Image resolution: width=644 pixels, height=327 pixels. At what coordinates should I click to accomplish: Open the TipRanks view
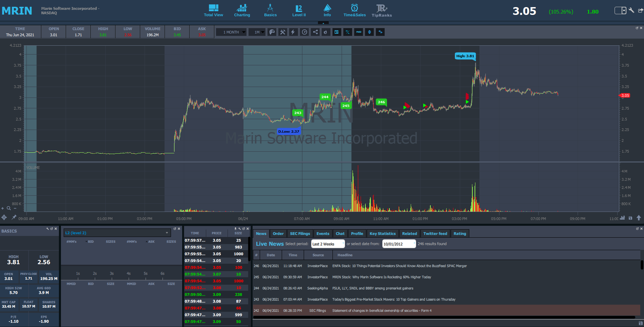pyautogui.click(x=382, y=10)
